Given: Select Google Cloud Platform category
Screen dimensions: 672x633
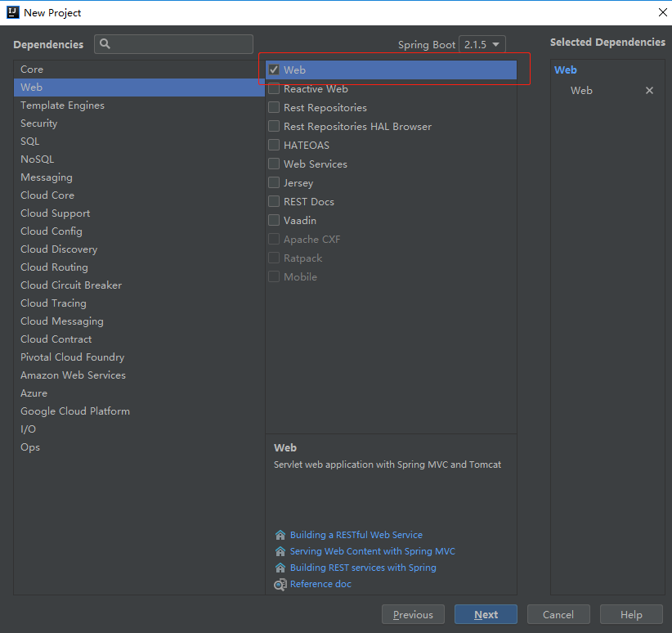Looking at the screenshot, I should click(139, 411).
